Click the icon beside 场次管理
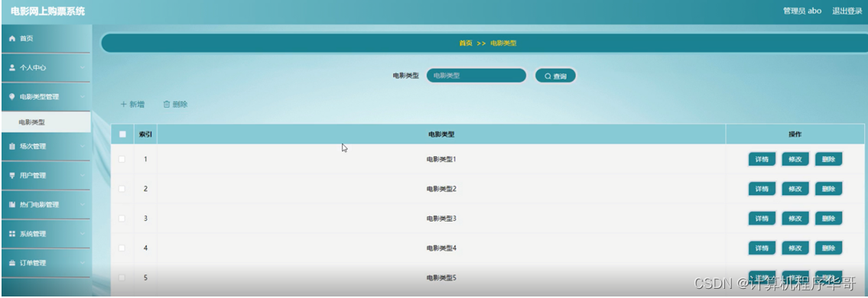This screenshot has width=868, height=298. (x=12, y=147)
